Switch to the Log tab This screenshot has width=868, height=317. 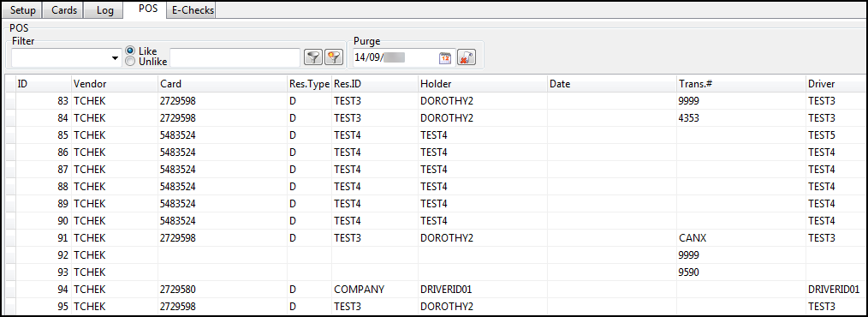[104, 10]
